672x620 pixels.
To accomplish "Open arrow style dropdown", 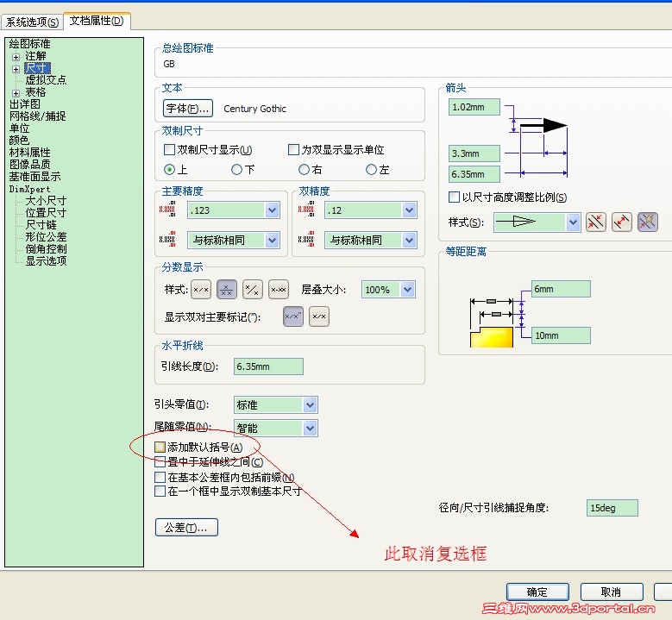I will coord(573,222).
